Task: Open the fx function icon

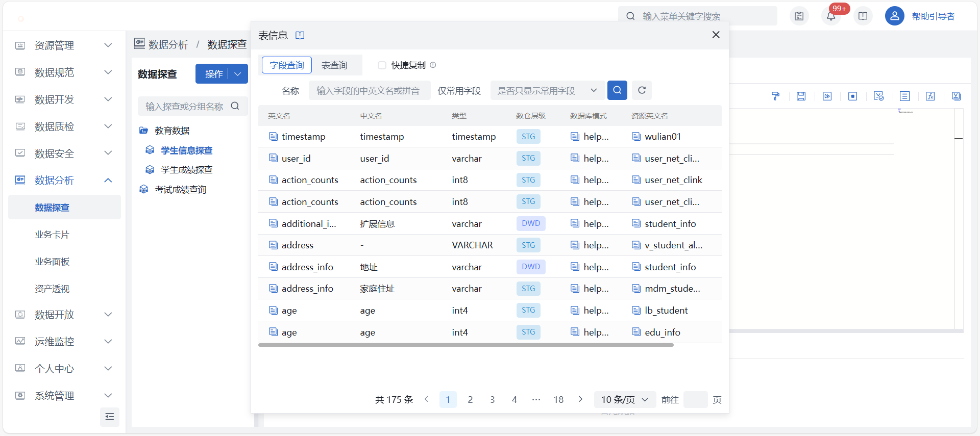Action: point(930,96)
